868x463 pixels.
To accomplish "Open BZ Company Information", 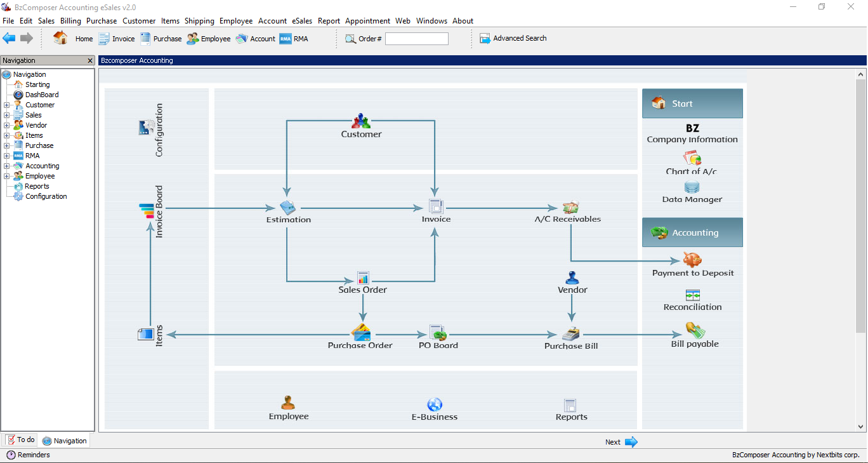I will point(692,133).
